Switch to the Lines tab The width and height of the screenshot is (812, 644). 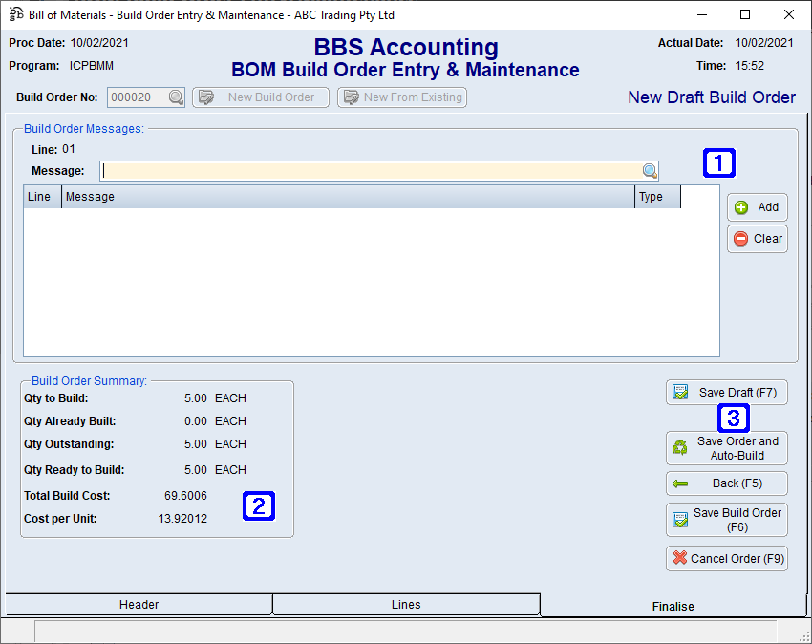coord(406,604)
